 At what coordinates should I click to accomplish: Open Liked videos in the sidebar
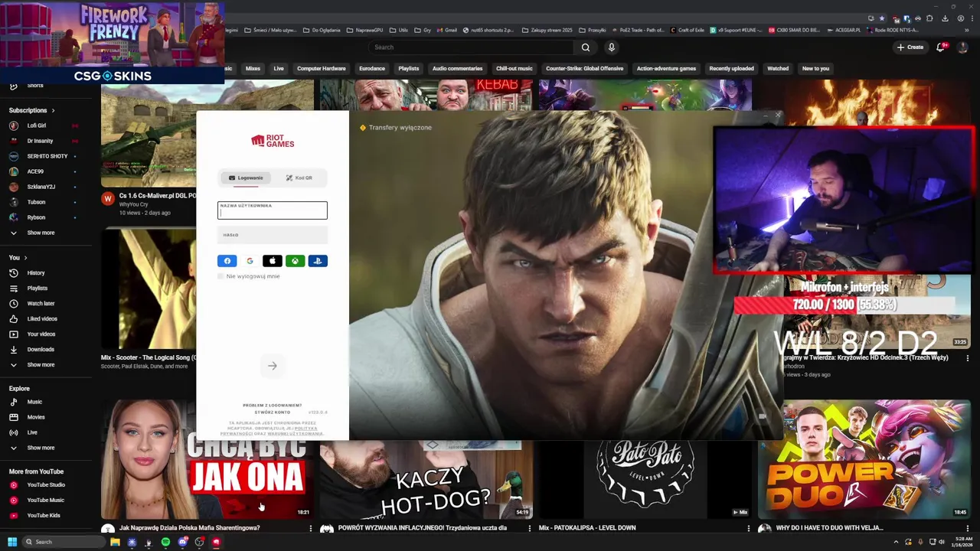(x=46, y=319)
